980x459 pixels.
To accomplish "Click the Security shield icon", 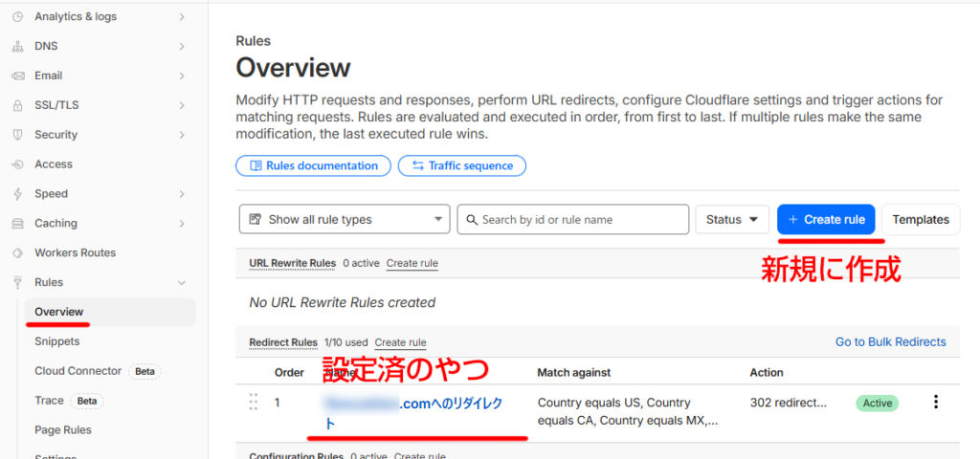I will [17, 135].
